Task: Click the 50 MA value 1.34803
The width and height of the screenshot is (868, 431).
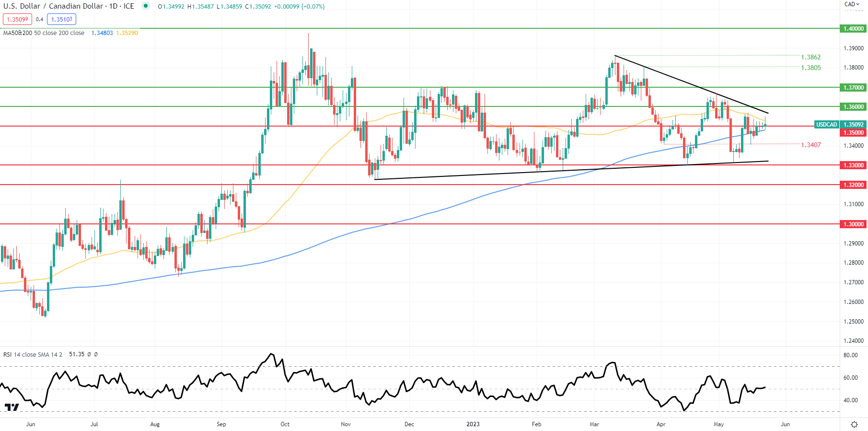Action: [x=102, y=33]
